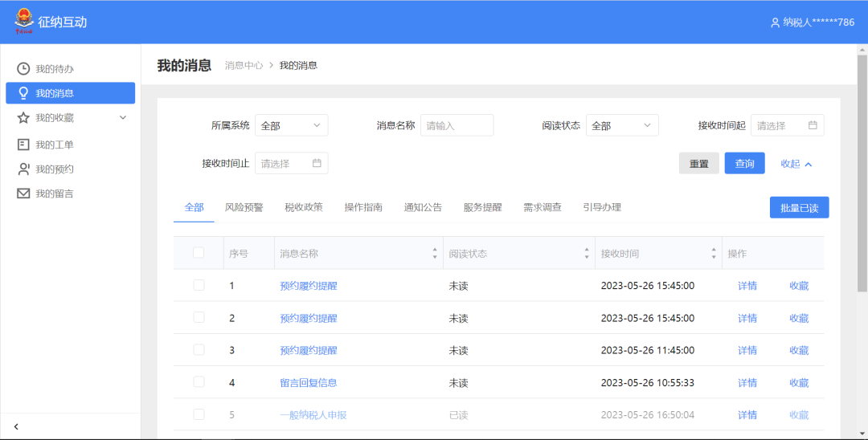Click the blue 查询 button
Viewport: 868px width, 440px height.
pyautogui.click(x=744, y=164)
